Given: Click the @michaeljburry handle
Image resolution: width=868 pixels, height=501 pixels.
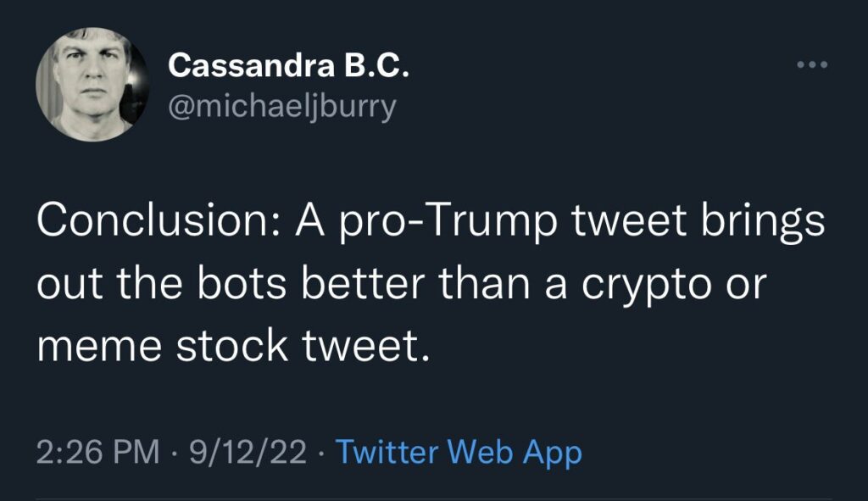Looking at the screenshot, I should [281, 108].
